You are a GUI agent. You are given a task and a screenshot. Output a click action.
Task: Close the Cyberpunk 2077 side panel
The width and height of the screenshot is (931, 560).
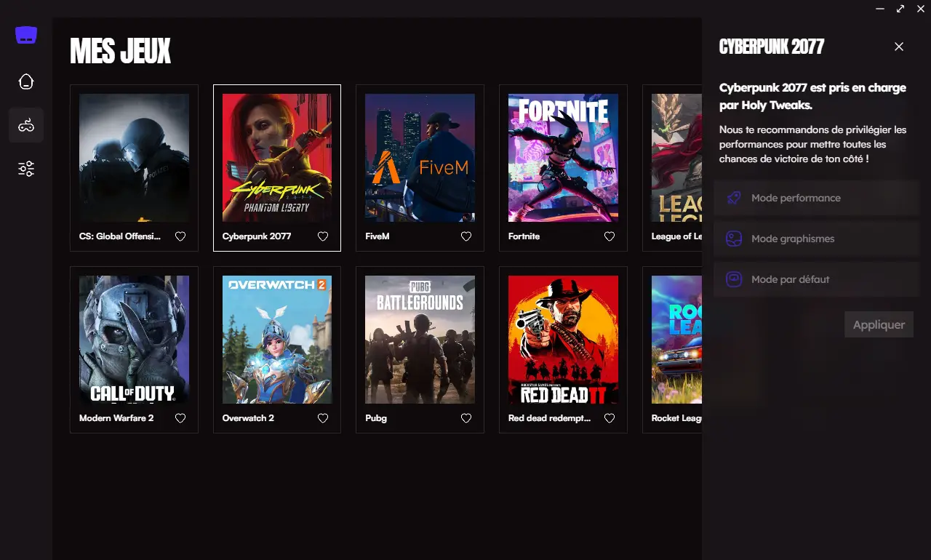tap(899, 47)
